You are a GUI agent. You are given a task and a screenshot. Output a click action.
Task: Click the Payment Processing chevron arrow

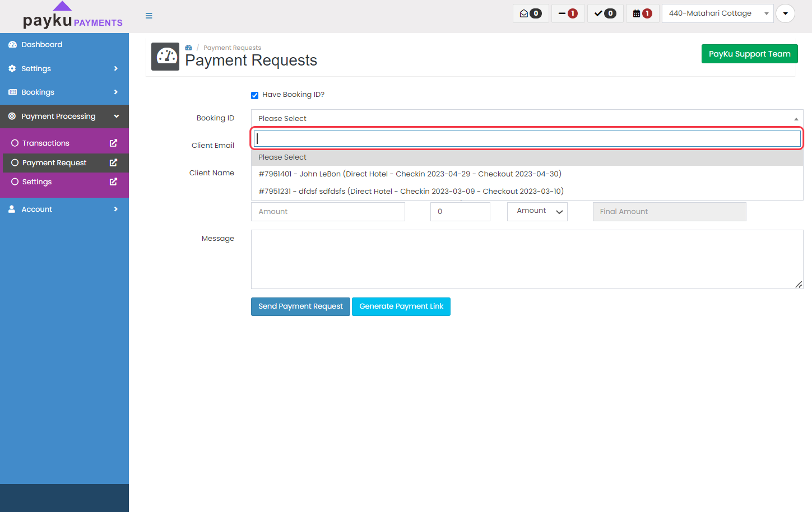117,117
